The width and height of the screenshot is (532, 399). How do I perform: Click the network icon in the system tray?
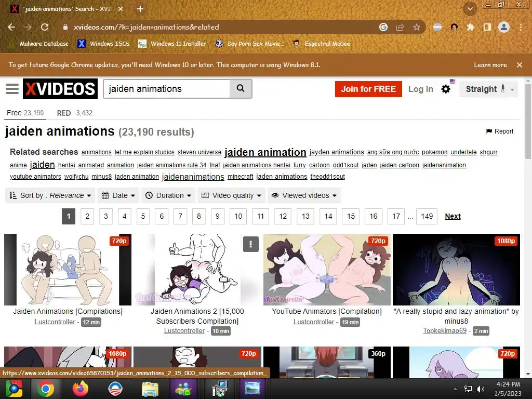[x=468, y=389]
